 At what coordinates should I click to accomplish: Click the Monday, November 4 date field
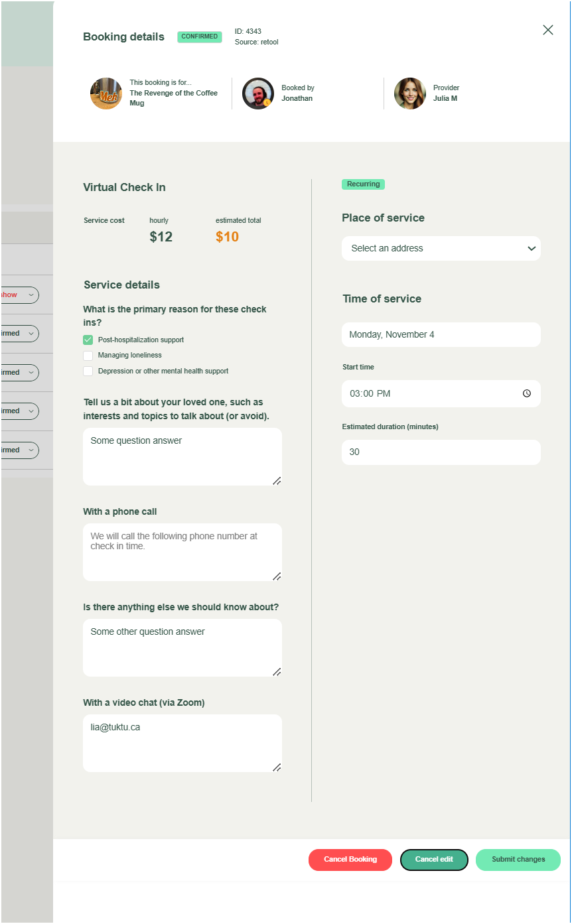pyautogui.click(x=441, y=334)
